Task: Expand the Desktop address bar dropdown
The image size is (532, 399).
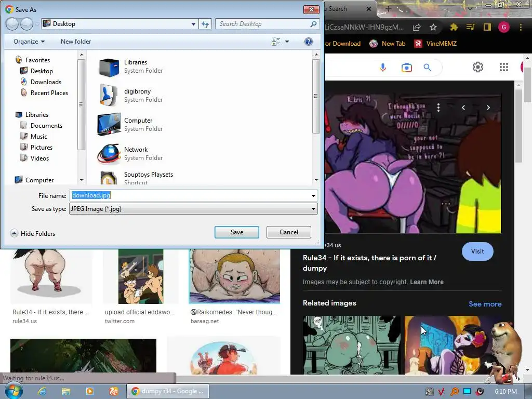Action: 193,24
